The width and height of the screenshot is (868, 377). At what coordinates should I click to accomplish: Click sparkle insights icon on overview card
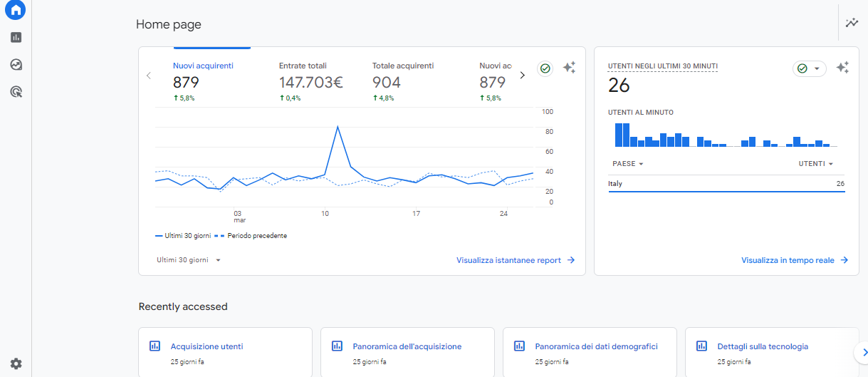(569, 68)
